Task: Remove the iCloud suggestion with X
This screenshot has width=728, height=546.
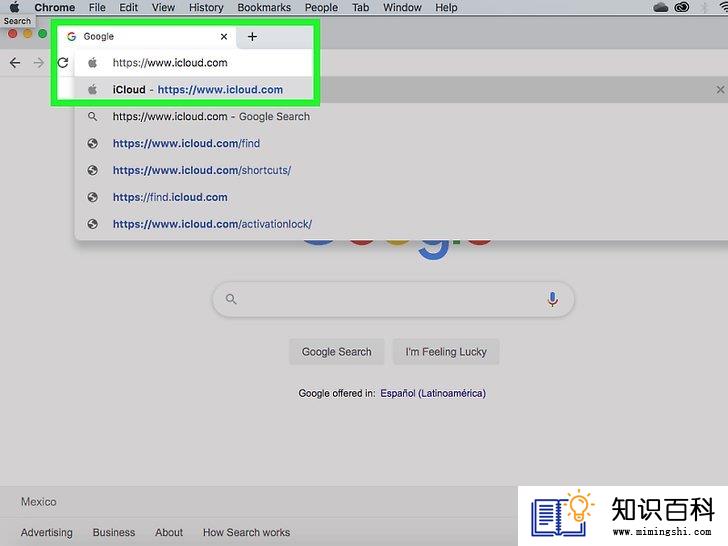Action: click(720, 90)
